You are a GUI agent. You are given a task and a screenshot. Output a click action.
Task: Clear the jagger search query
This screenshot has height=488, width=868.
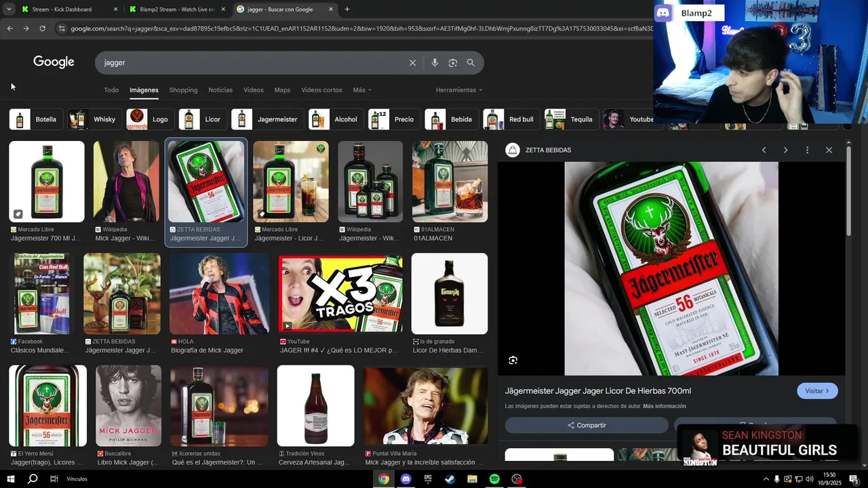tap(412, 62)
